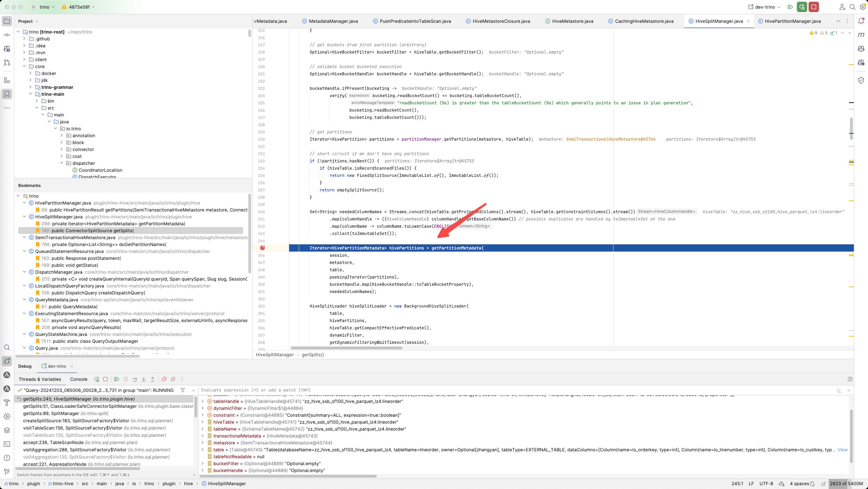Click editor horizontal scrollbar
This screenshot has width=868, height=489.
(346, 348)
